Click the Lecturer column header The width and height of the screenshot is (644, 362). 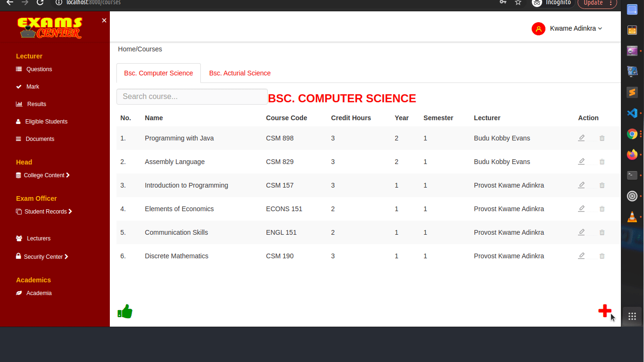coord(487,118)
